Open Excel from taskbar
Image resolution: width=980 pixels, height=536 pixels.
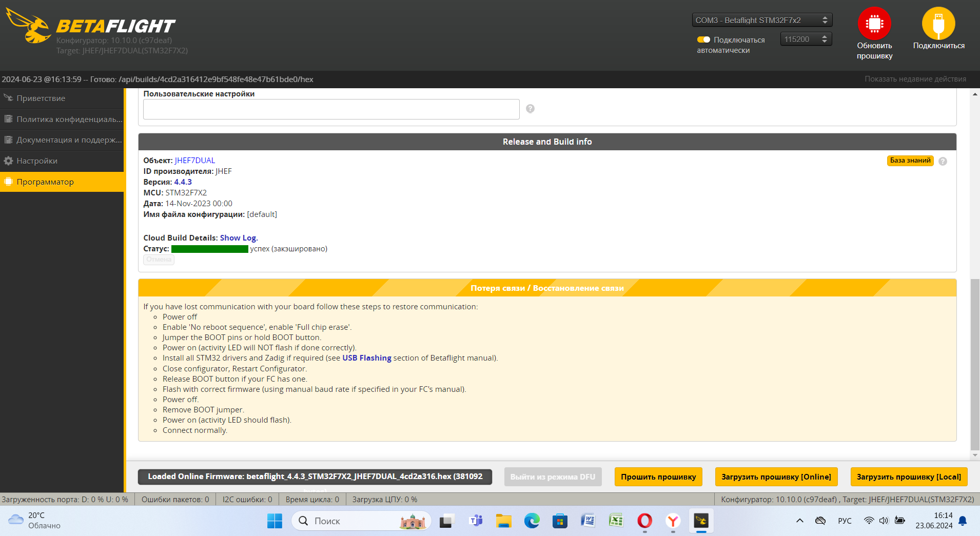616,521
